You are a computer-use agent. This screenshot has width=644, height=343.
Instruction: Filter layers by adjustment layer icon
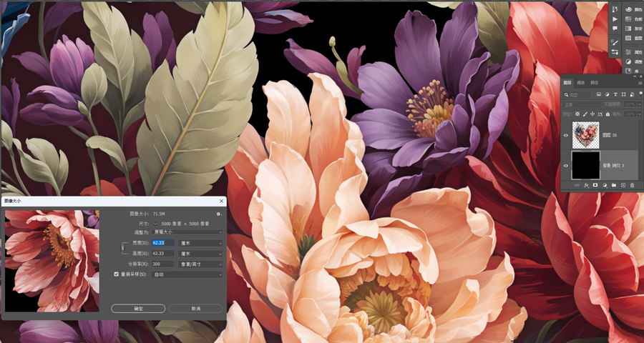pos(607,94)
